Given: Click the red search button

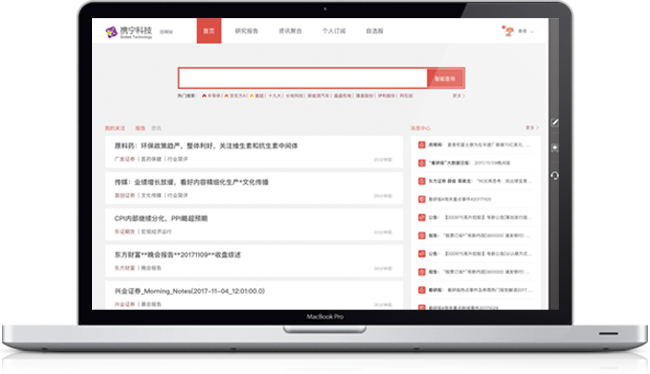Looking at the screenshot, I should [446, 78].
